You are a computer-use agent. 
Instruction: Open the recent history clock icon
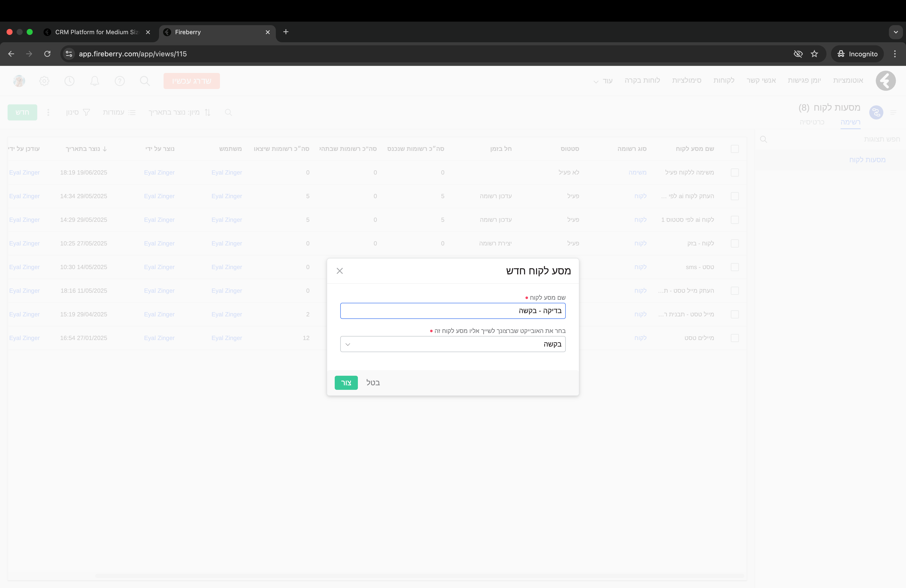point(69,81)
